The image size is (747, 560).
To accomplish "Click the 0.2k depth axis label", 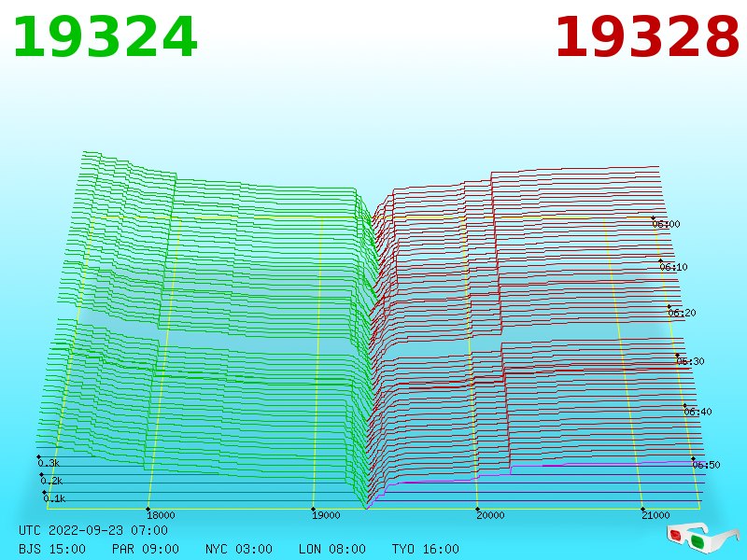I will [x=51, y=481].
